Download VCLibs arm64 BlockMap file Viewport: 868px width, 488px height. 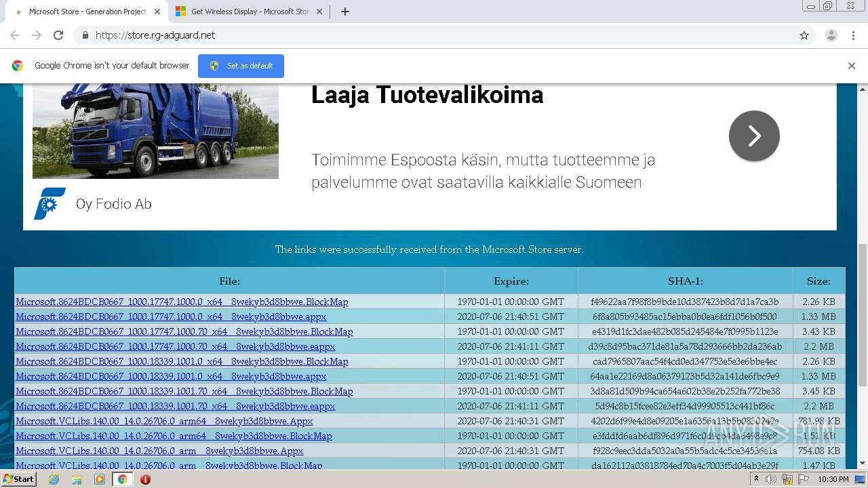click(x=174, y=436)
